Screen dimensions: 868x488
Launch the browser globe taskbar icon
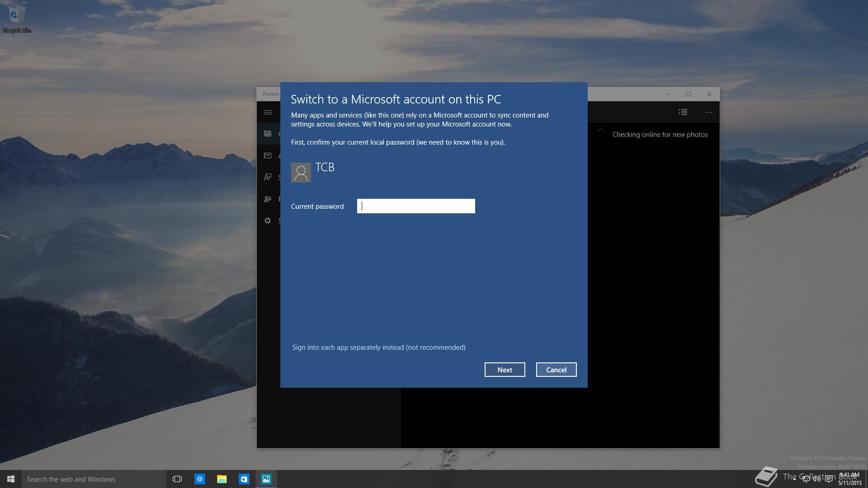pos(199,479)
